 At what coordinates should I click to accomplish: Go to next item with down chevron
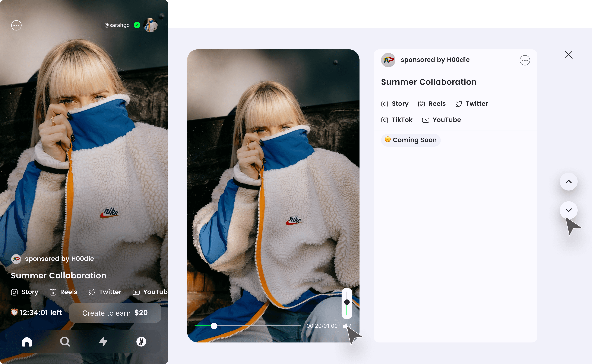point(568,210)
